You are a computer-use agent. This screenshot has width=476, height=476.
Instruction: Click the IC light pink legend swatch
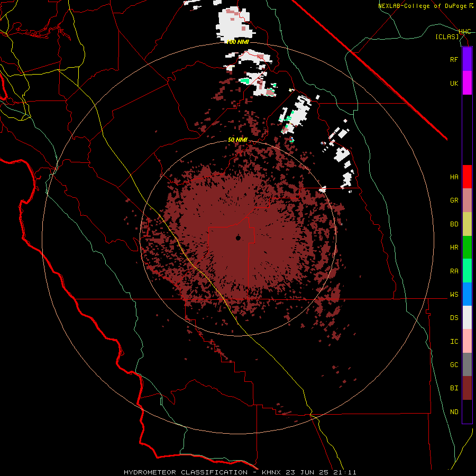click(467, 341)
